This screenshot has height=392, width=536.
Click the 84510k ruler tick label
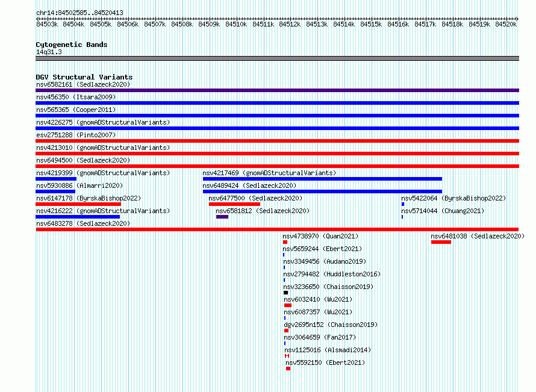pyautogui.click(x=236, y=24)
